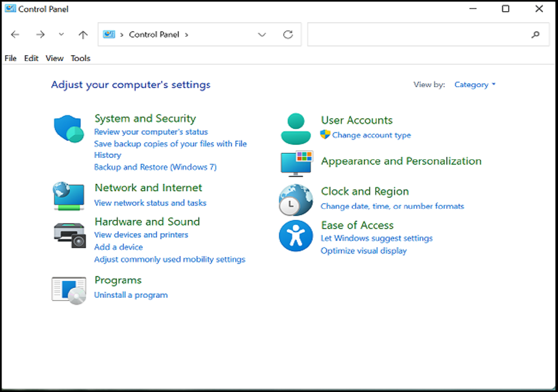The height and width of the screenshot is (392, 558).
Task: Open the Tools menu
Action: click(81, 58)
